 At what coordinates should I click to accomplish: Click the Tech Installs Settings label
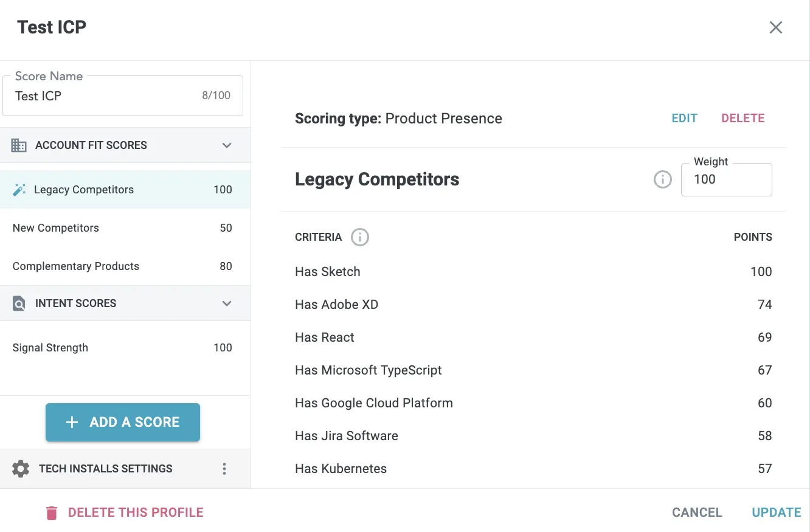[106, 469]
